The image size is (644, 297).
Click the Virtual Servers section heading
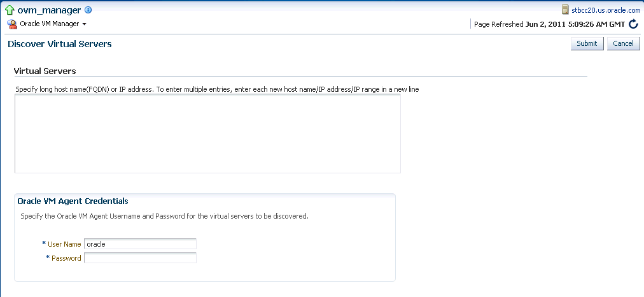[x=45, y=71]
